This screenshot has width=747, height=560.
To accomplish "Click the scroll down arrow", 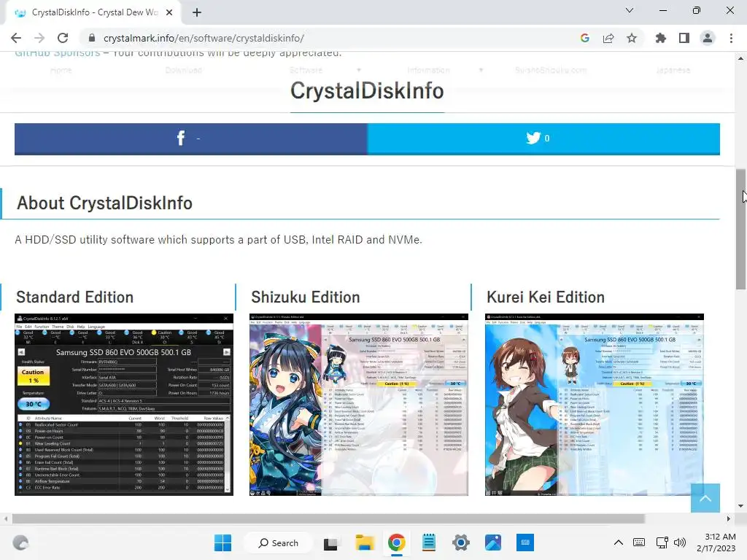I will tap(741, 506).
